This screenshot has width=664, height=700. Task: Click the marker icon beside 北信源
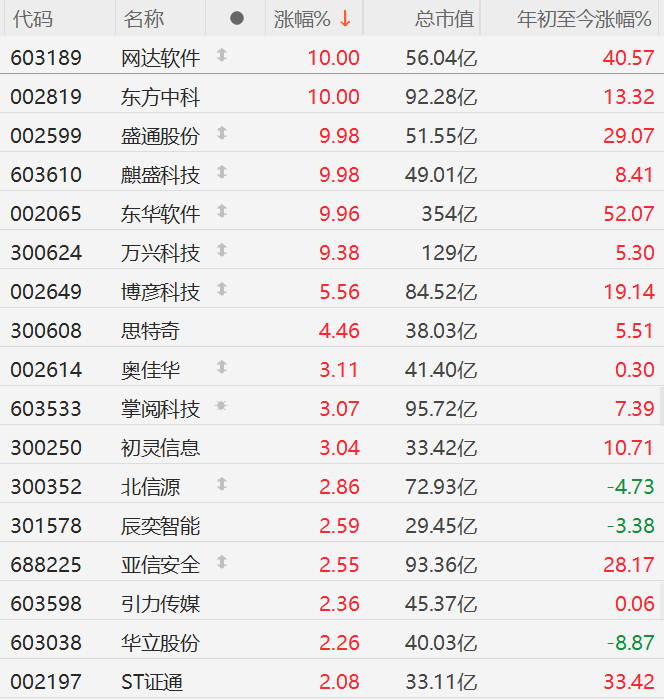tap(222, 484)
